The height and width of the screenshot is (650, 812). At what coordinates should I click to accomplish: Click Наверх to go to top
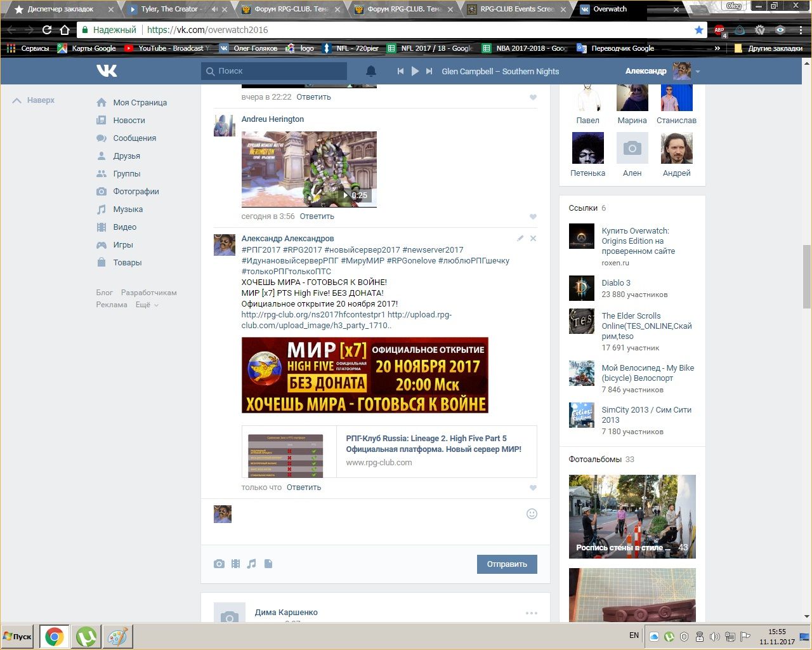pyautogui.click(x=34, y=100)
